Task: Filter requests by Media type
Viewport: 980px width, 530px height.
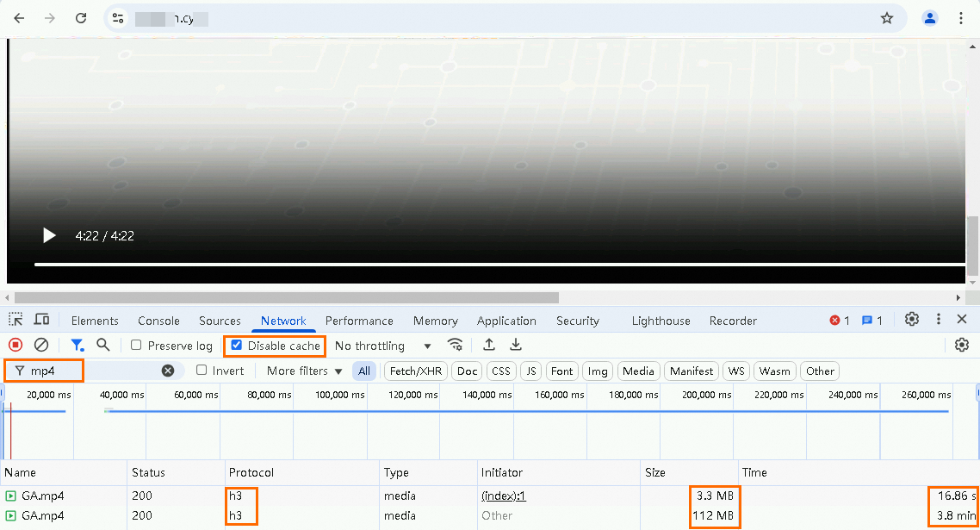Action: pyautogui.click(x=638, y=371)
